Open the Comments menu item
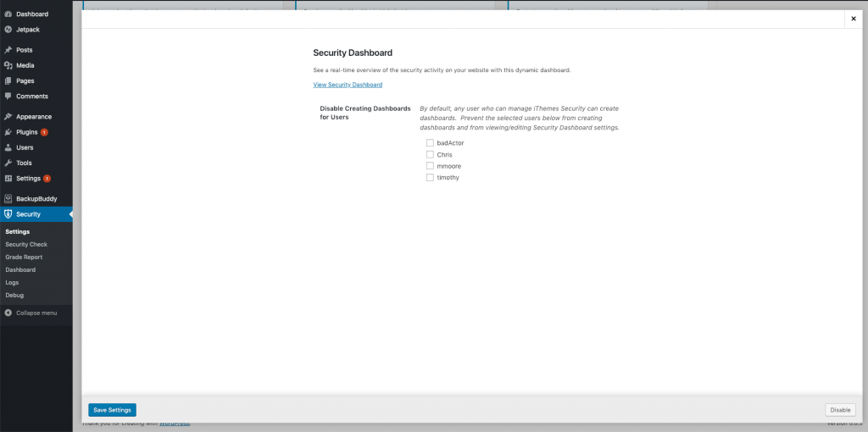The height and width of the screenshot is (432, 868). tap(36, 97)
